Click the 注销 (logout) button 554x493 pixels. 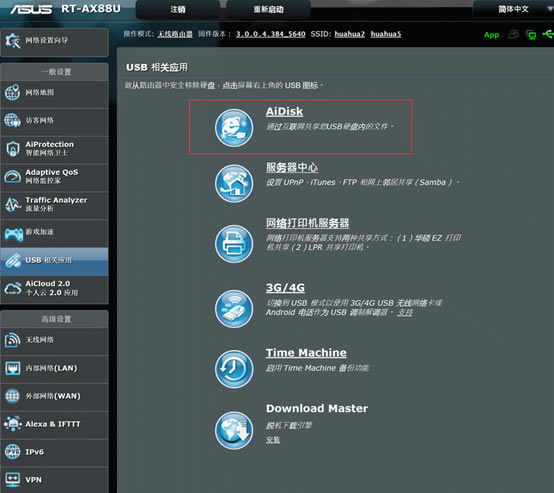click(x=177, y=9)
